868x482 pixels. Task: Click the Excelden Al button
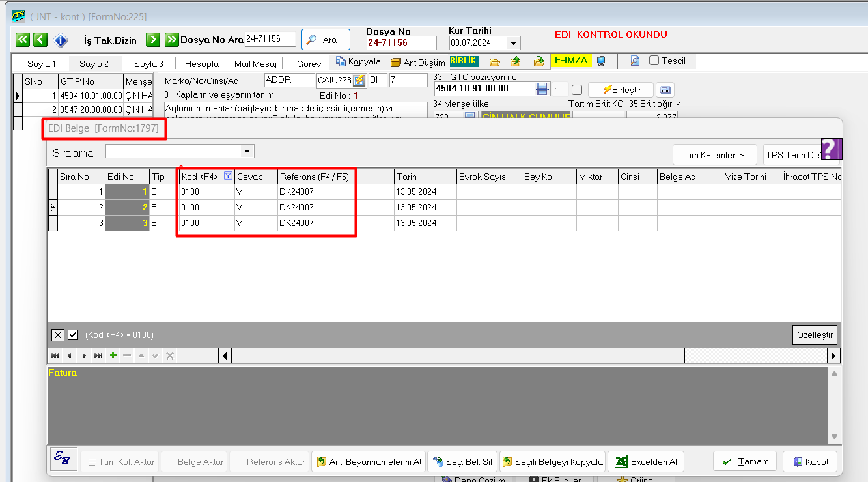646,462
